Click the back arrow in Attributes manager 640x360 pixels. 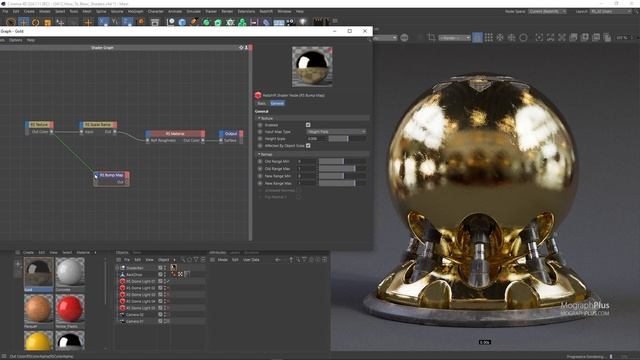pos(278,260)
